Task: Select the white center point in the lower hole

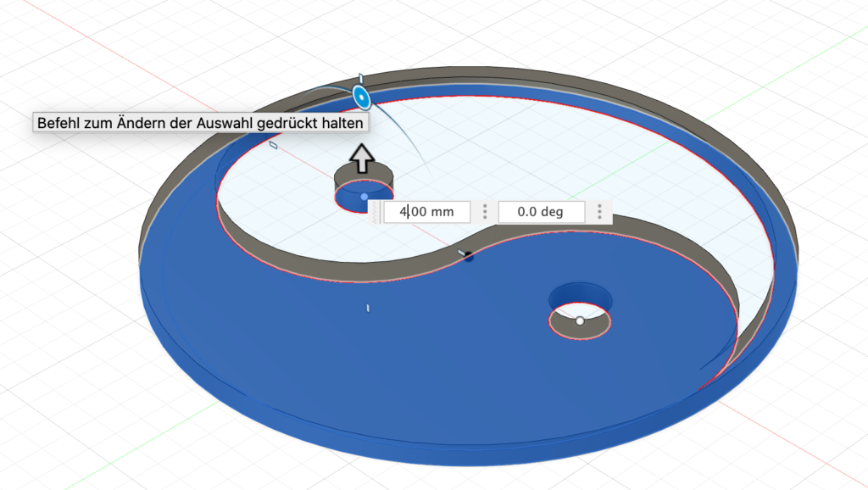Action: coord(580,321)
